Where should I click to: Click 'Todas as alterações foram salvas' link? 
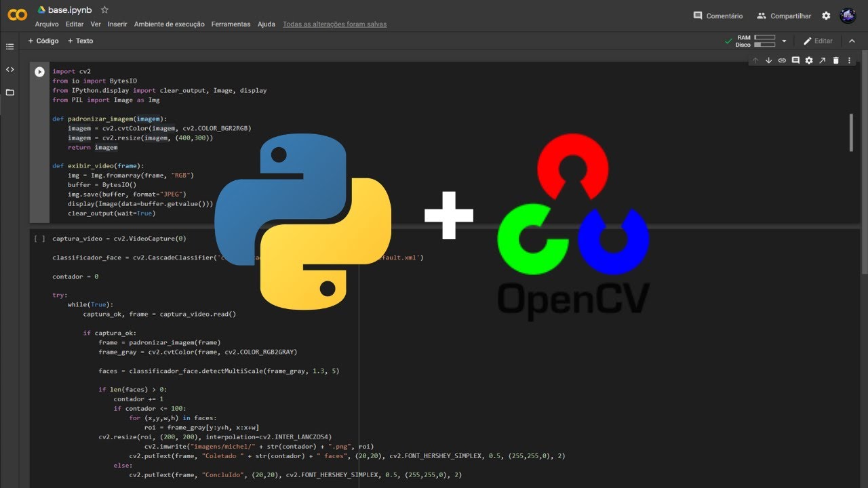click(x=334, y=24)
